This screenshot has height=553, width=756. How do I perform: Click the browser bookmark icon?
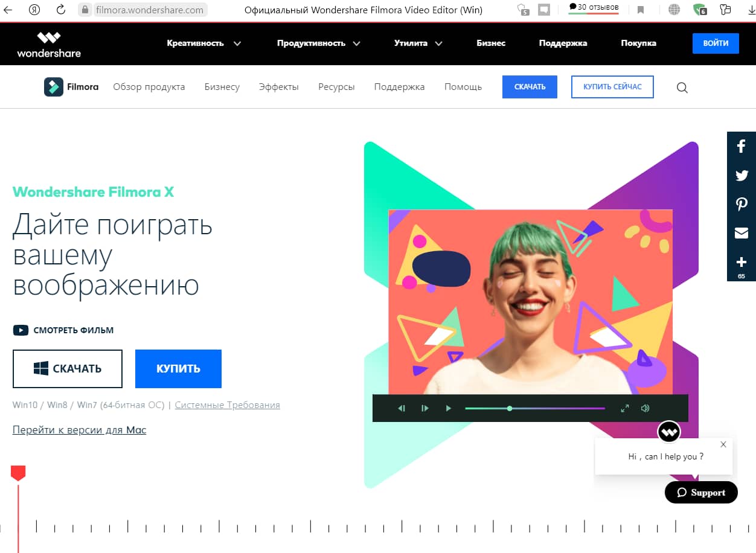click(x=641, y=10)
